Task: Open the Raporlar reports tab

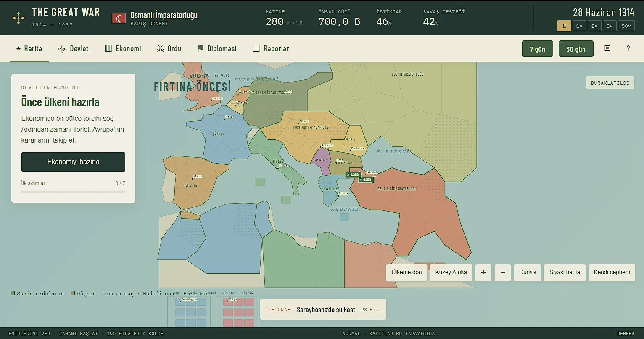Action: point(271,48)
